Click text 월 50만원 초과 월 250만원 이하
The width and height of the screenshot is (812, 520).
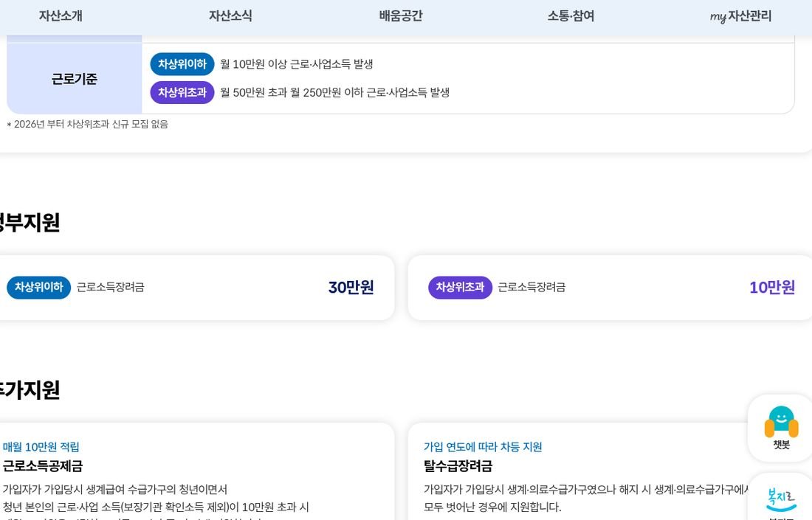(292, 93)
